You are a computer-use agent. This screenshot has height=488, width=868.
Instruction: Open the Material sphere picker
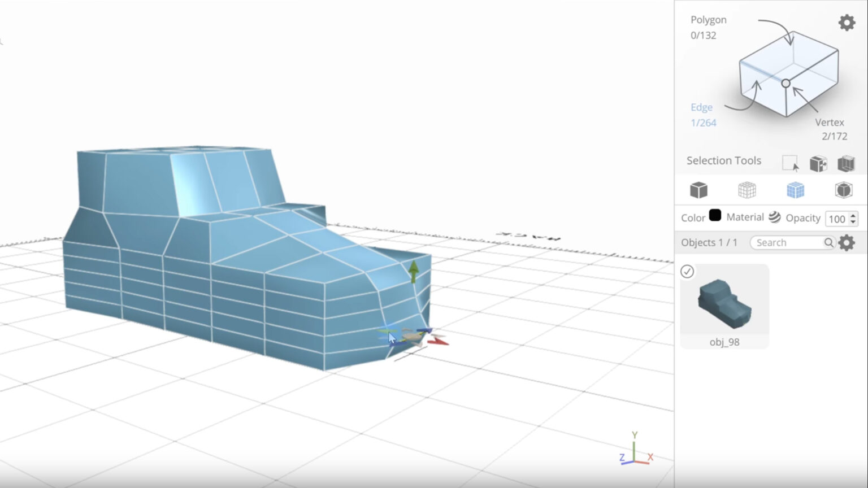[x=774, y=217]
